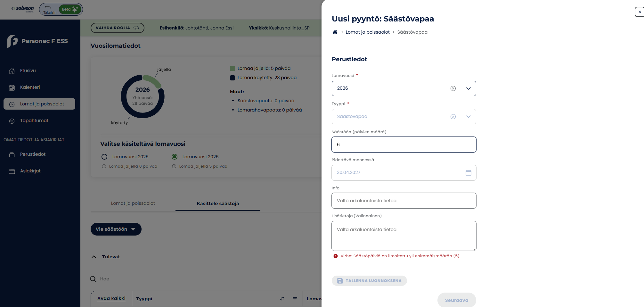Click Avaa kaikki link
Viewport: 644px width, 307px height.
pyautogui.click(x=111, y=298)
